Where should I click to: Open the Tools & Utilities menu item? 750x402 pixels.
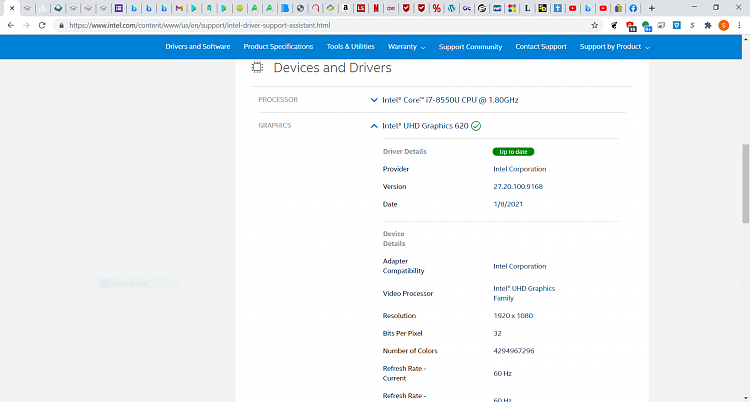click(x=351, y=46)
